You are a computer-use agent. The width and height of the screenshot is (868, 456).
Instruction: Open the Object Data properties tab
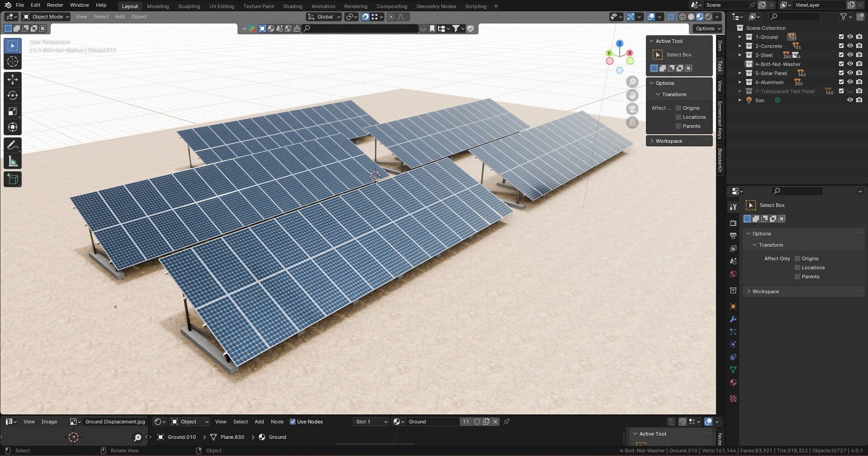click(x=733, y=370)
